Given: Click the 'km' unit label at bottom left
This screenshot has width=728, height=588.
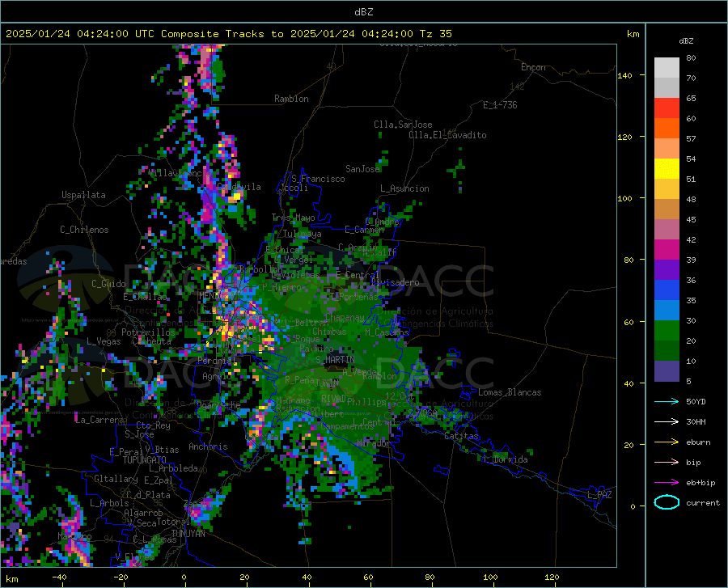Looking at the screenshot, I should pyautogui.click(x=11, y=579).
